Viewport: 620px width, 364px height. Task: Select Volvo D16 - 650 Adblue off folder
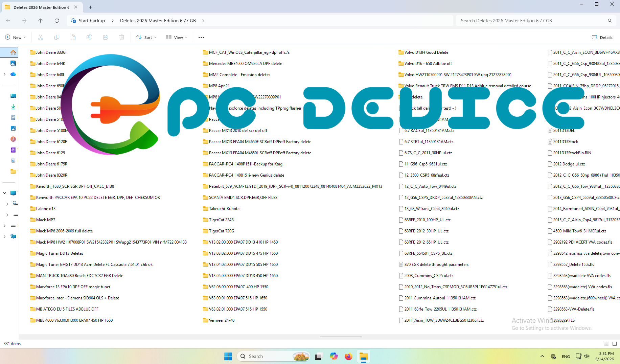pyautogui.click(x=425, y=64)
